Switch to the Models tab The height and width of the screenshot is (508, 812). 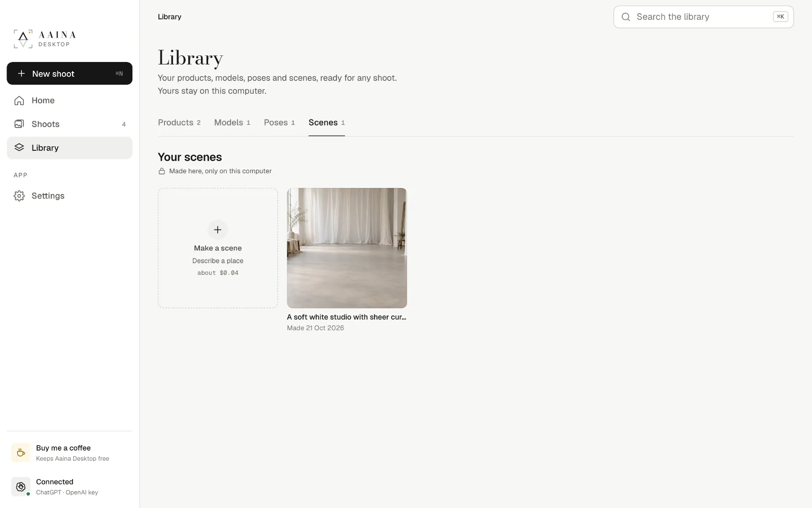(232, 122)
